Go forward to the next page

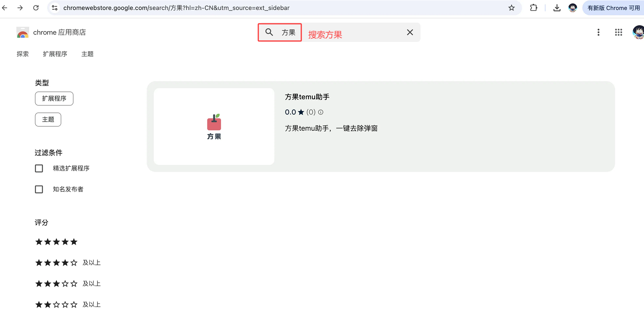pos(20,8)
